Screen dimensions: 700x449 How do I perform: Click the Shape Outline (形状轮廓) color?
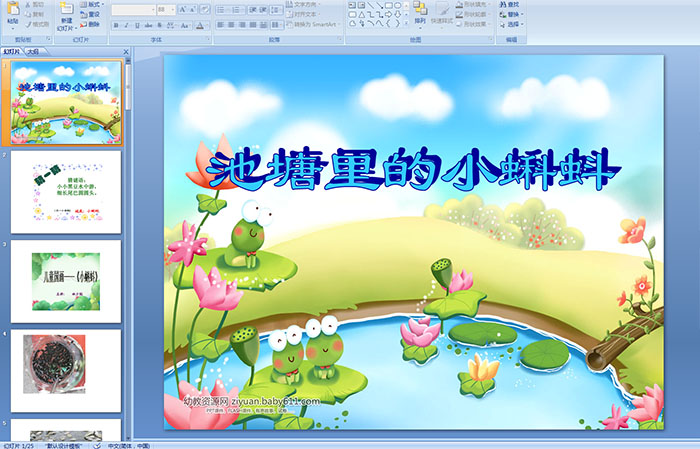pos(459,14)
